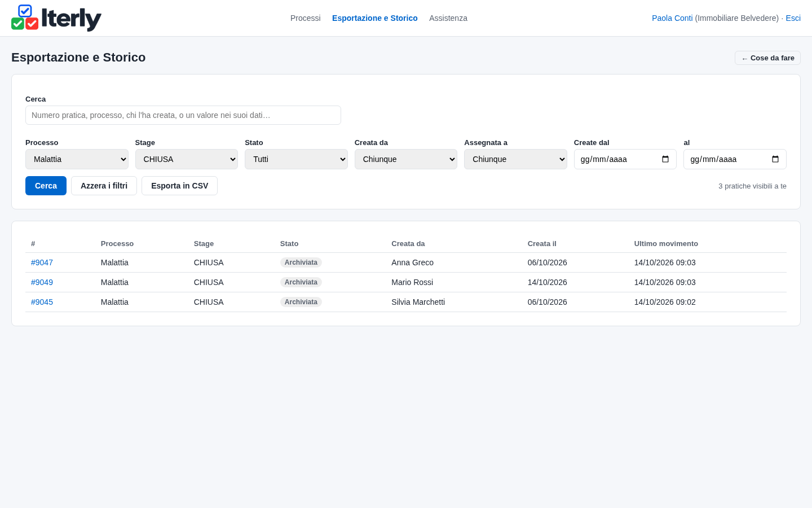Select the Silvia Marchetti cell
Image resolution: width=812 pixels, height=508 pixels.
click(x=418, y=302)
